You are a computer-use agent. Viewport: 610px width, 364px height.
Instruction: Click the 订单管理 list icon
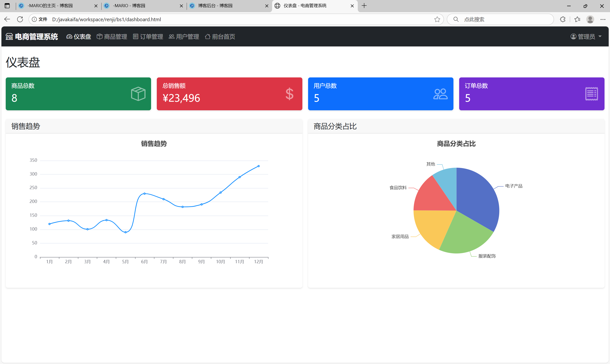click(x=136, y=36)
